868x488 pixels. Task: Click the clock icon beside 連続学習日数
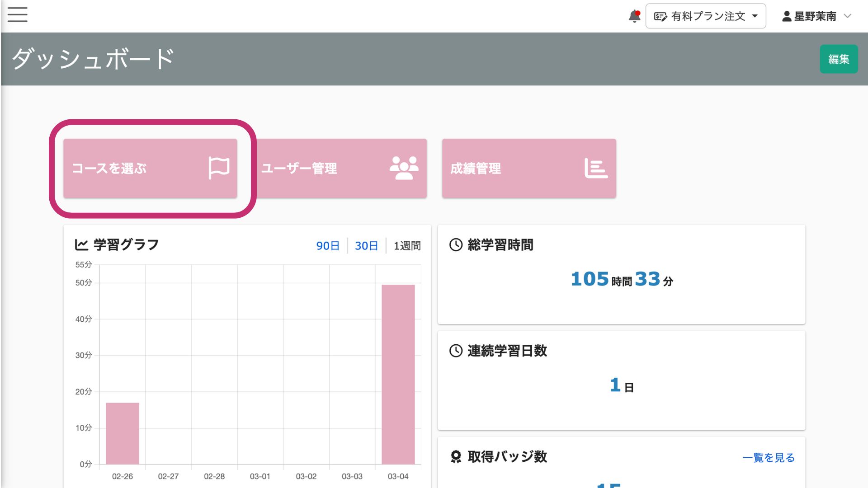coord(456,351)
